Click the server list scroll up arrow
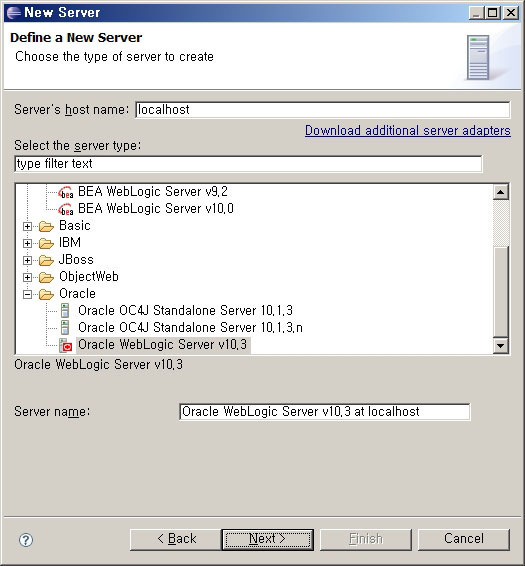The width and height of the screenshot is (525, 566). pyautogui.click(x=501, y=192)
